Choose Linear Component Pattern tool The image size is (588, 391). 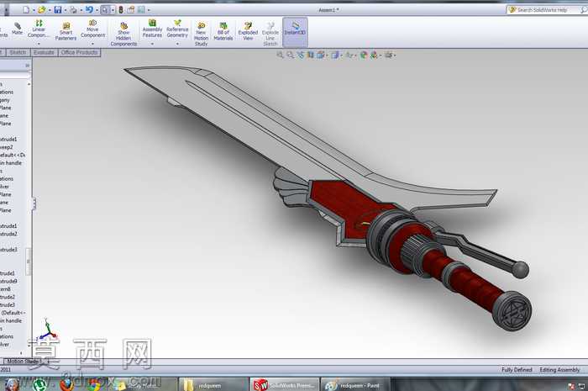39,29
